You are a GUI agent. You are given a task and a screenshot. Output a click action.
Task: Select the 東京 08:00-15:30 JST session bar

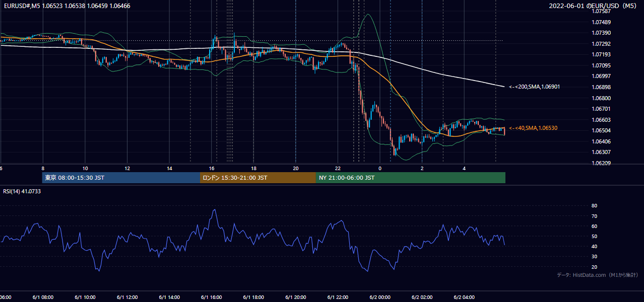tap(121, 178)
